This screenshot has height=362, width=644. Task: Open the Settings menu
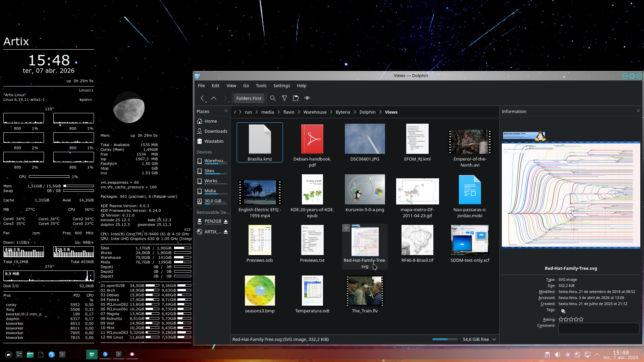point(282,85)
